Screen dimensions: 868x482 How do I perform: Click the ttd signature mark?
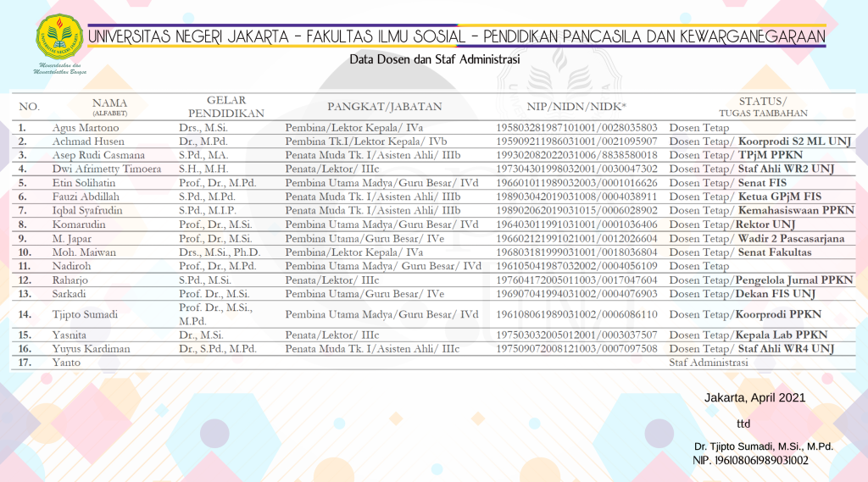pos(743,424)
